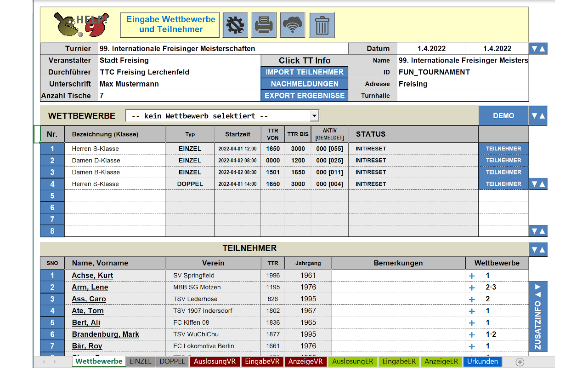This screenshot has width=588, height=368.
Task: Expand the ZUSATZINFO side panel
Action: 538,316
